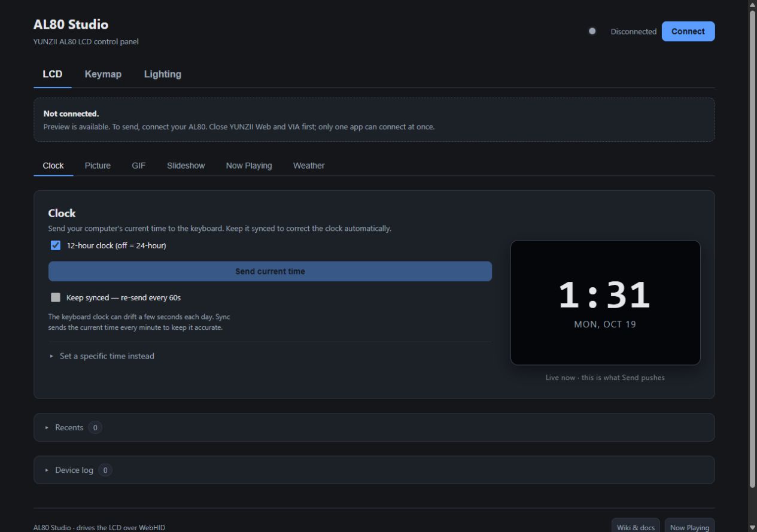
Task: Click the MON, OCT 19 date text
Action: tap(605, 324)
